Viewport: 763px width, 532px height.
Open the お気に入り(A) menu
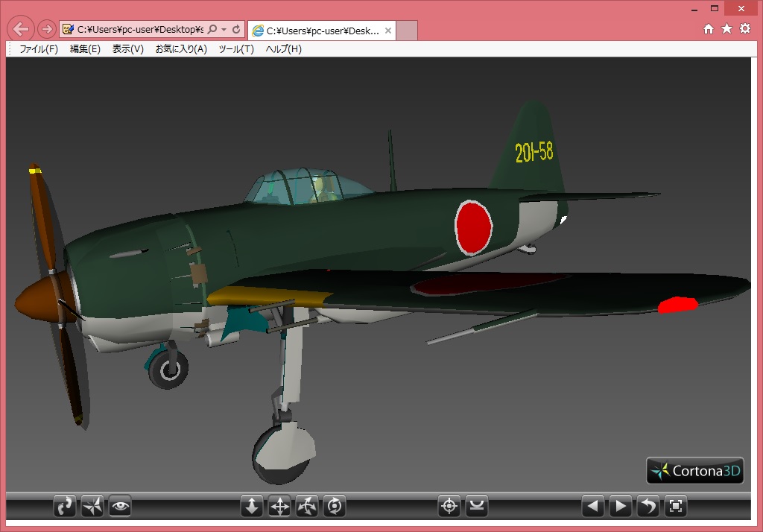(180, 49)
